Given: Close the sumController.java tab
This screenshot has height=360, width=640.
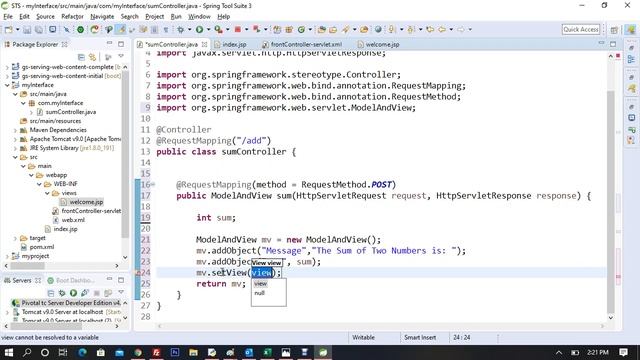Looking at the screenshot, I should 204,44.
